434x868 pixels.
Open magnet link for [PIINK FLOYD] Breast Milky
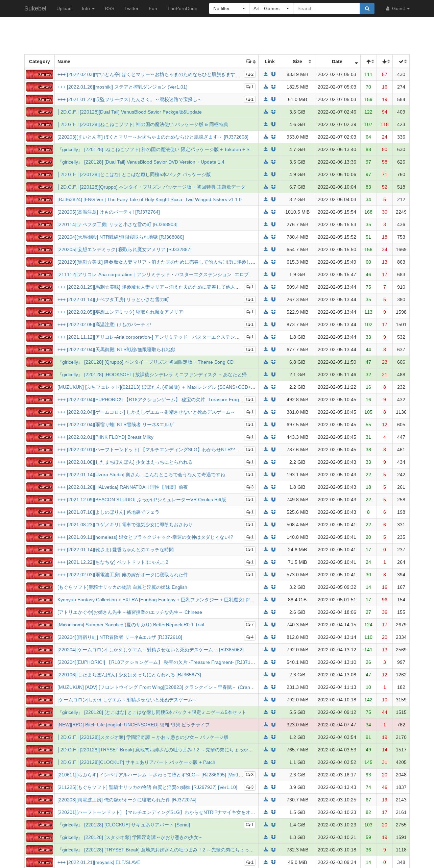click(x=273, y=437)
